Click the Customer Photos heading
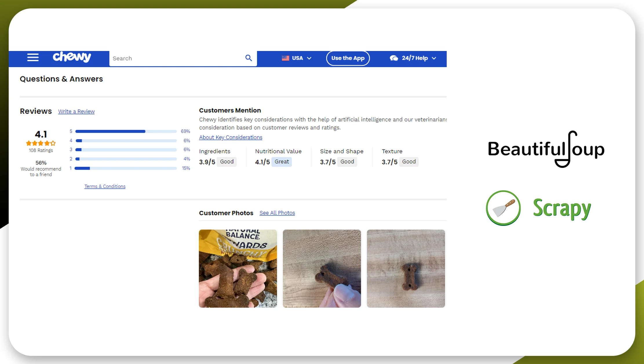 [226, 213]
